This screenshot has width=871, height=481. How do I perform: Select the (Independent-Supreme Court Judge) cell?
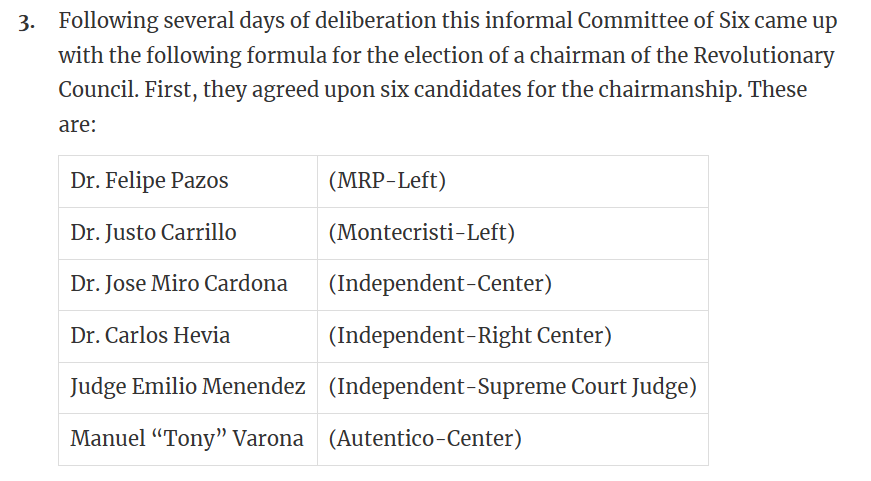point(512,388)
